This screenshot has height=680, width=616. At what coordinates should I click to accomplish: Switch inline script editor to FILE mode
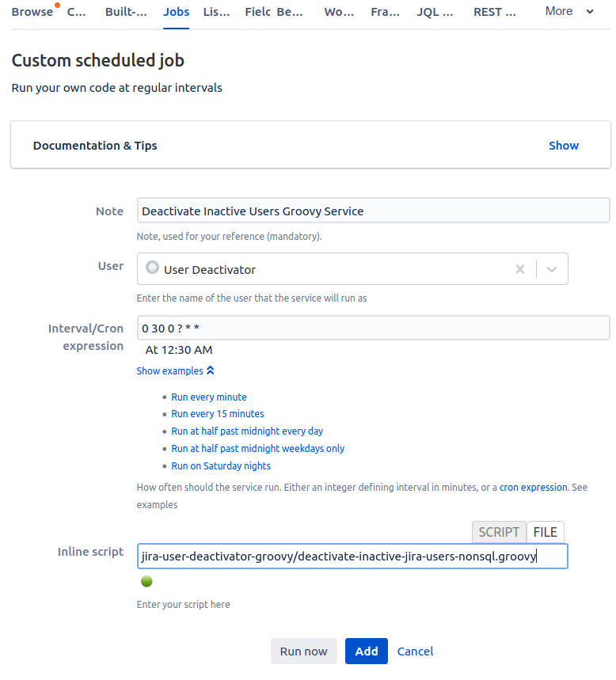[545, 532]
